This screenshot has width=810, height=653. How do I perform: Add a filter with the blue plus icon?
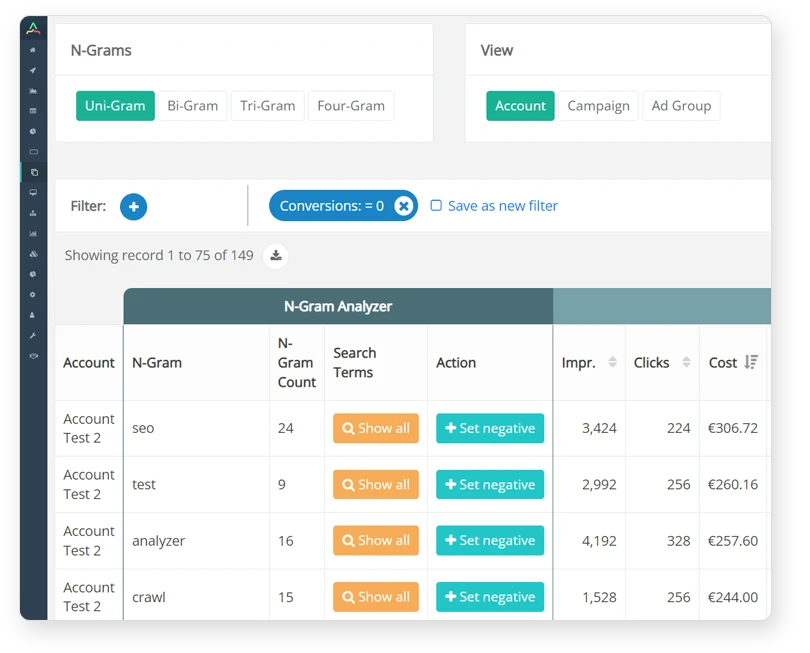pyautogui.click(x=133, y=206)
